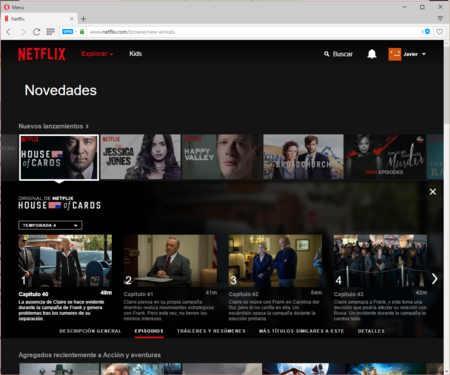Bookmark page with heart icon
450x375 pixels.
440,32
